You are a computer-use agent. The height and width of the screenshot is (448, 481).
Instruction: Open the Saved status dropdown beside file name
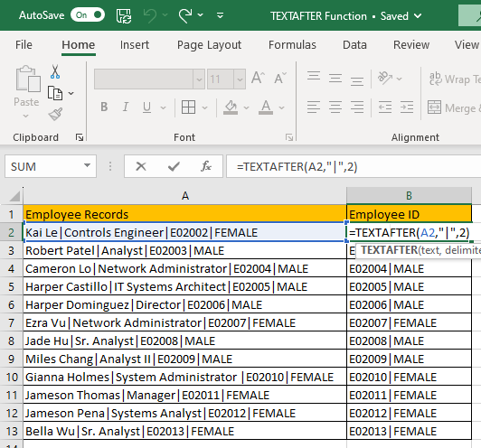click(418, 15)
